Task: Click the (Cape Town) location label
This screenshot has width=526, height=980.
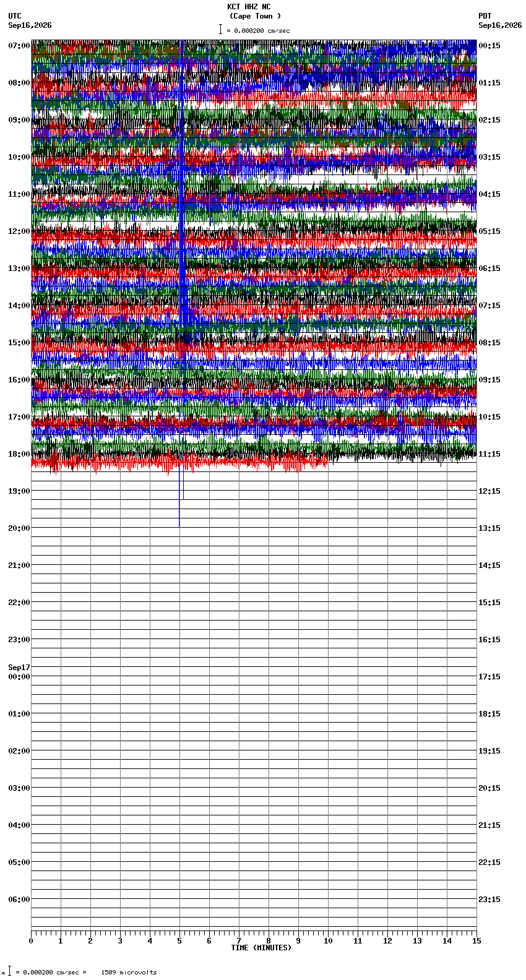Action: click(255, 16)
